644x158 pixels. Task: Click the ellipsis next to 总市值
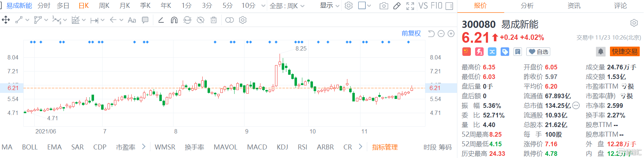[x=576, y=105]
